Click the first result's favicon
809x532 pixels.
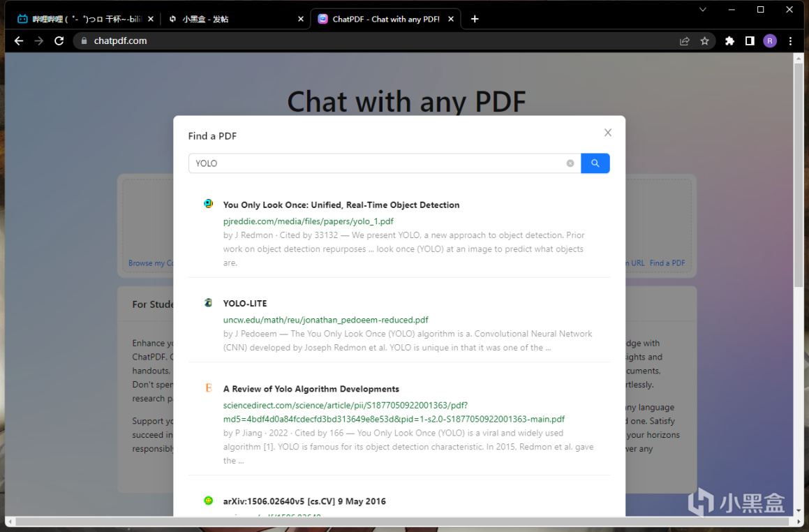(209, 203)
